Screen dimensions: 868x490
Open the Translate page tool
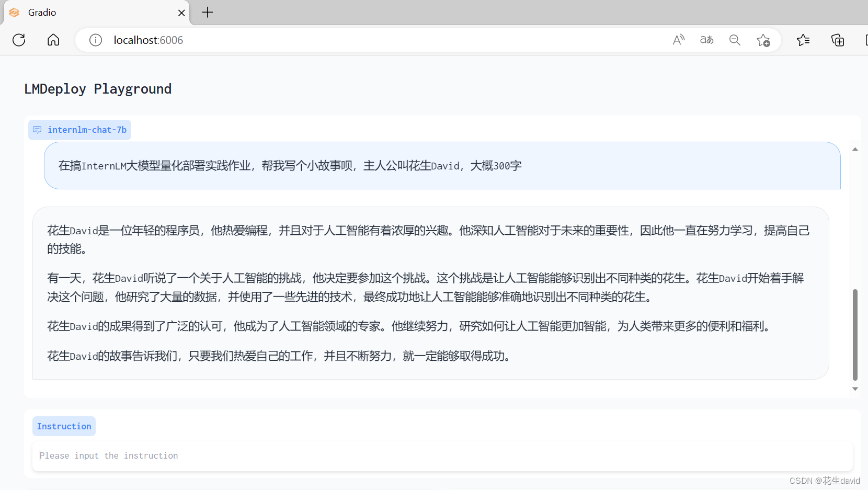point(707,40)
